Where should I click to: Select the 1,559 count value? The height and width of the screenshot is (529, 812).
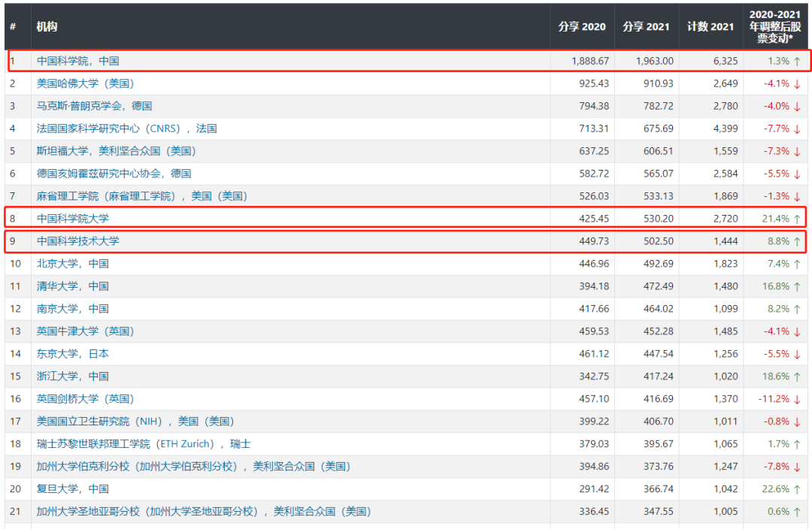tap(726, 151)
